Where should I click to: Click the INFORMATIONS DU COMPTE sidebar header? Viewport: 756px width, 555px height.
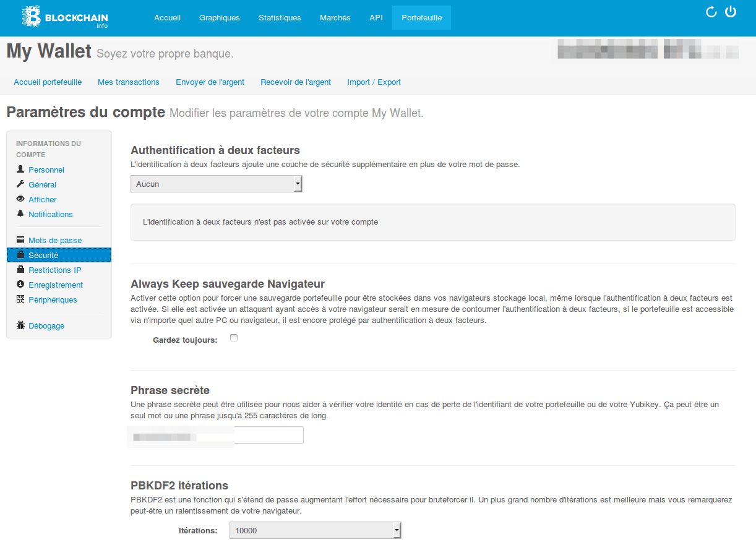[x=48, y=149]
